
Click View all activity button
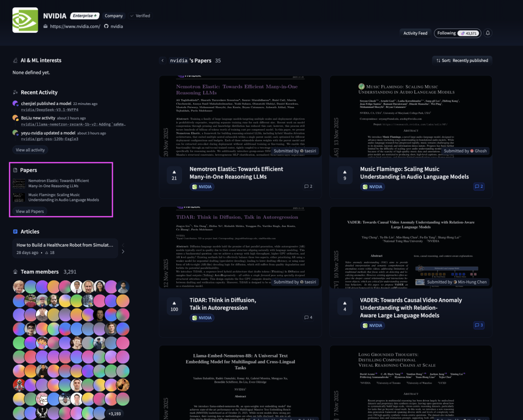pos(30,150)
